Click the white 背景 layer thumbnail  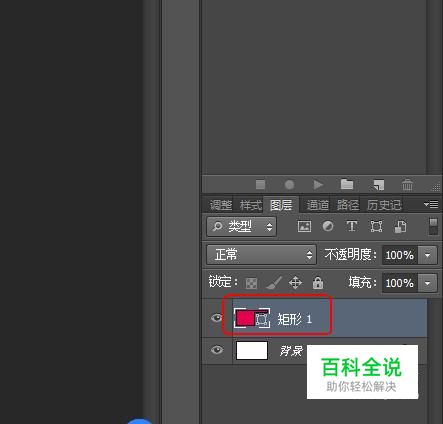(252, 350)
